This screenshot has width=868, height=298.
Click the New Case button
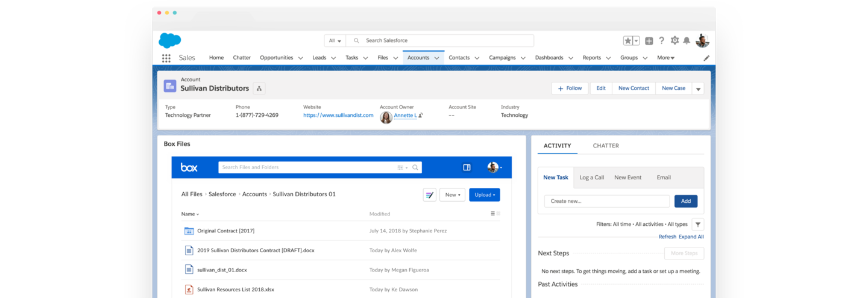(x=673, y=88)
